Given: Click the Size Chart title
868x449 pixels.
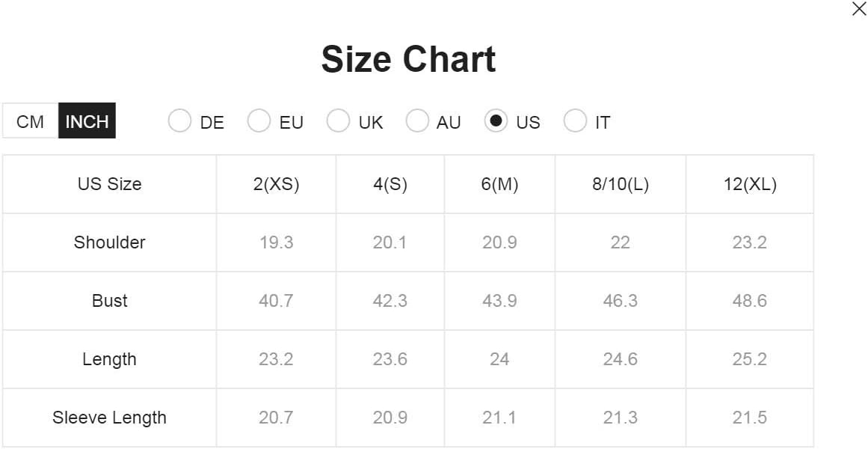Looking at the screenshot, I should click(x=408, y=59).
